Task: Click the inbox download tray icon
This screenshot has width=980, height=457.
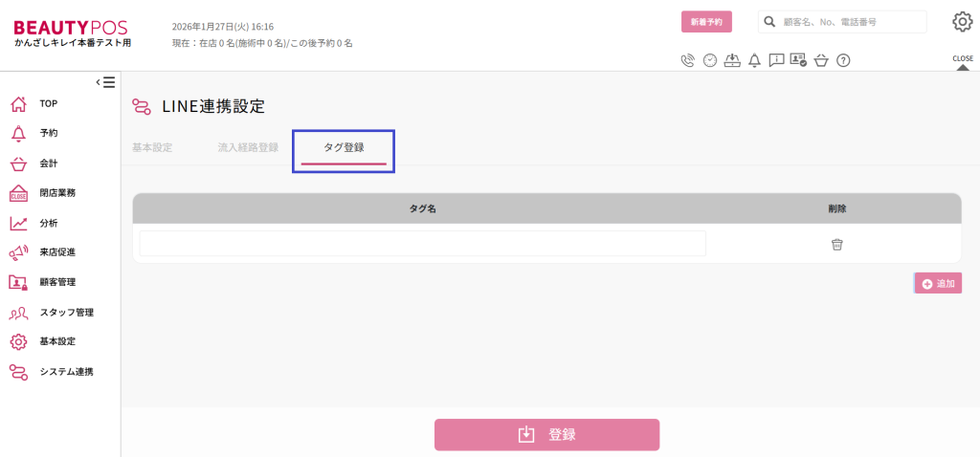Action: pyautogui.click(x=732, y=60)
